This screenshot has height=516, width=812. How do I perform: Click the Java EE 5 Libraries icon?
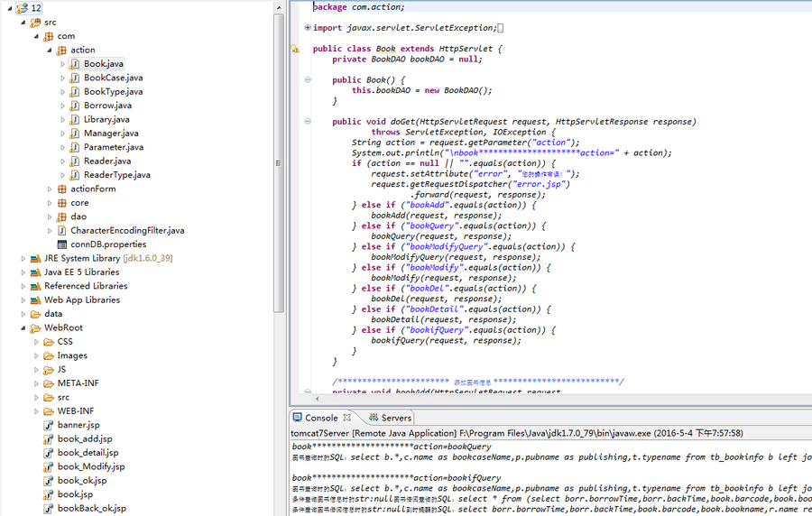35,272
